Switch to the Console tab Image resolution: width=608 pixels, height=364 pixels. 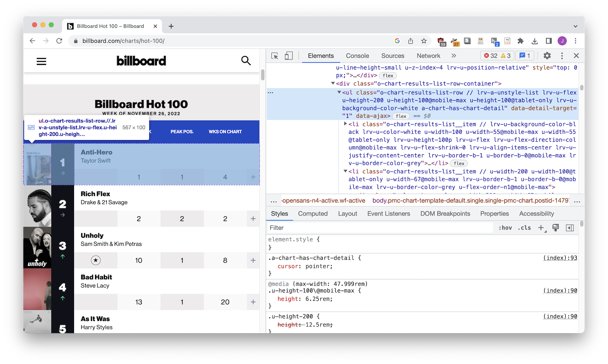pyautogui.click(x=357, y=56)
